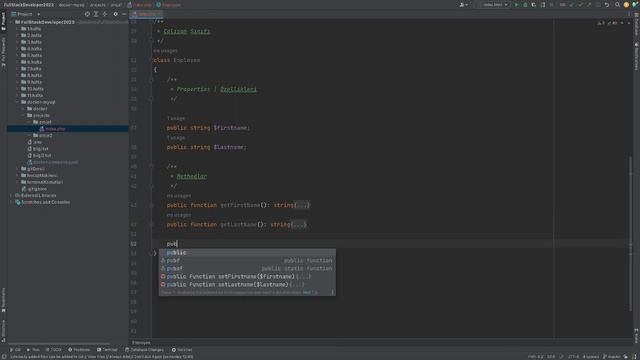Image resolution: width=640 pixels, height=360 pixels.
Task: Switch to index.php editor tab
Action: (x=146, y=14)
